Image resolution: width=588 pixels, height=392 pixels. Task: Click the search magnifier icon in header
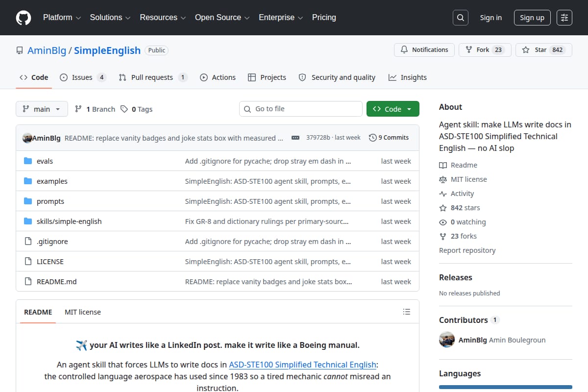(460, 18)
